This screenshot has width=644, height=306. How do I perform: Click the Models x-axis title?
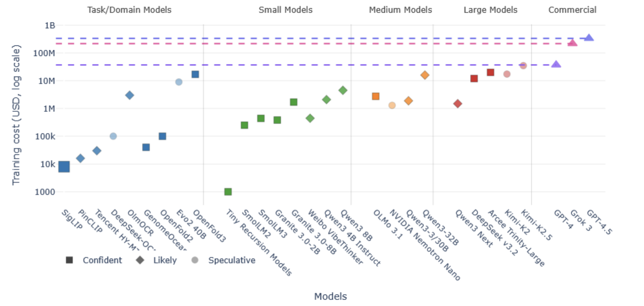click(330, 296)
